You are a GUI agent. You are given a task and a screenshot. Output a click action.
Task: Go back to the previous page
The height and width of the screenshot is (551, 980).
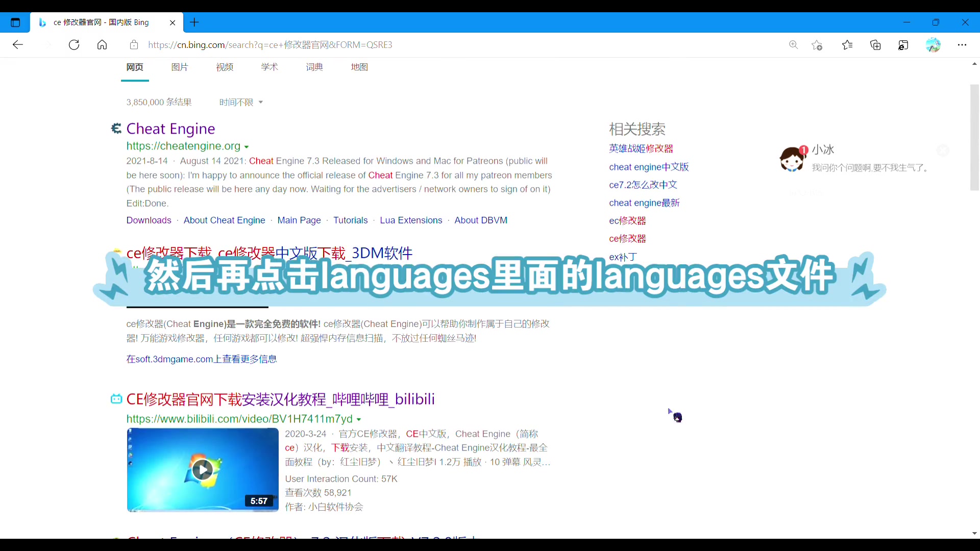pyautogui.click(x=18, y=45)
